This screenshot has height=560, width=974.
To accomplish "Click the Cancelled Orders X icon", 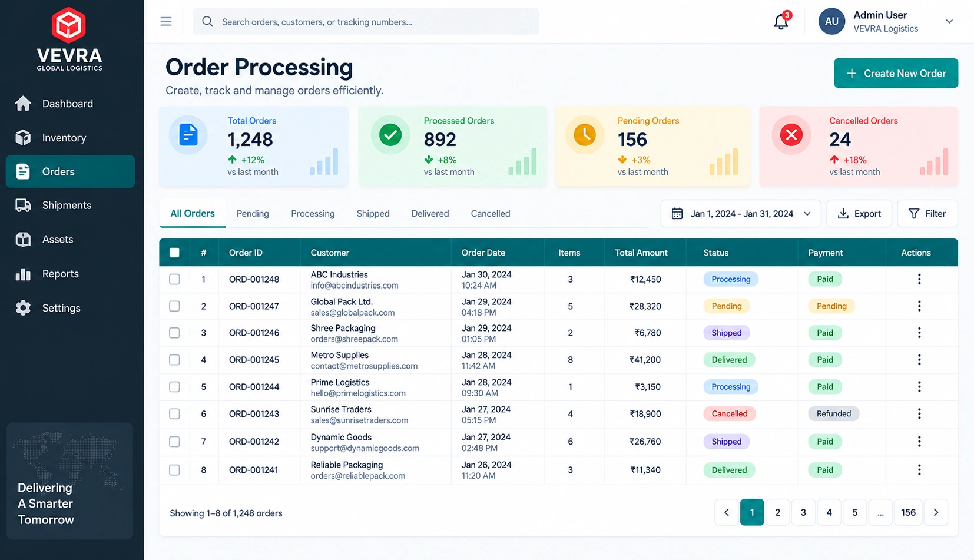I will tap(791, 135).
